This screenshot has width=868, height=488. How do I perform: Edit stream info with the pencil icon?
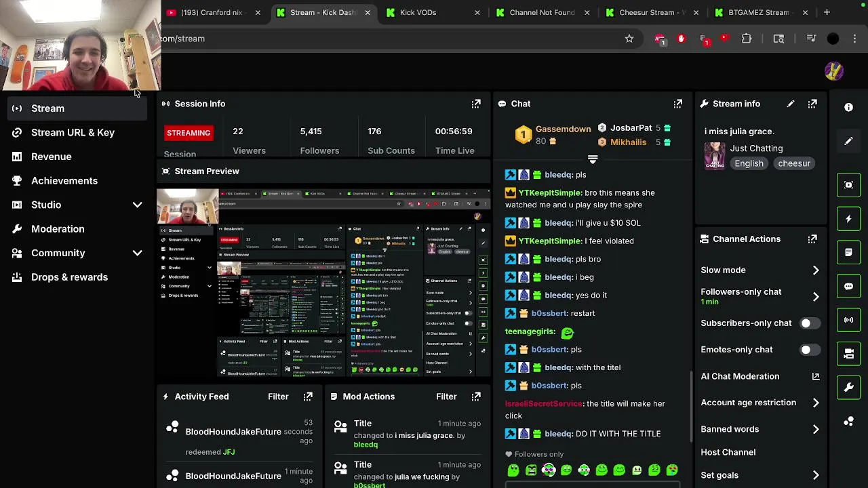tap(791, 104)
